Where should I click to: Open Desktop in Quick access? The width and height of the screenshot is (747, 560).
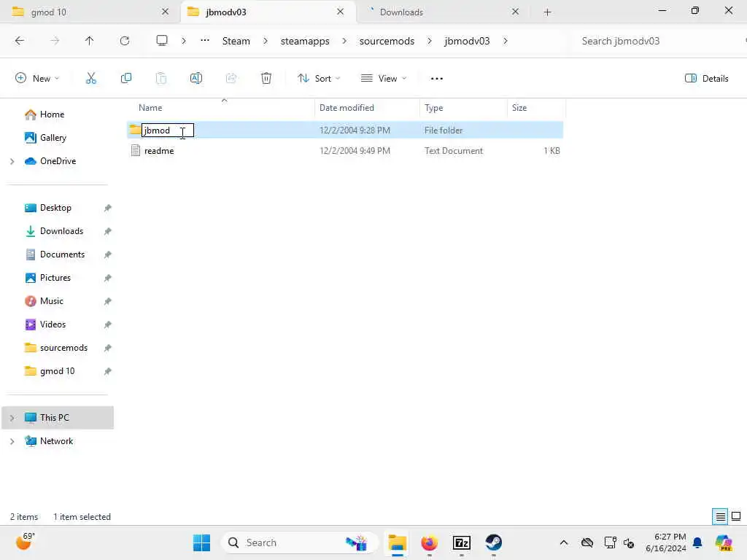tap(55, 208)
